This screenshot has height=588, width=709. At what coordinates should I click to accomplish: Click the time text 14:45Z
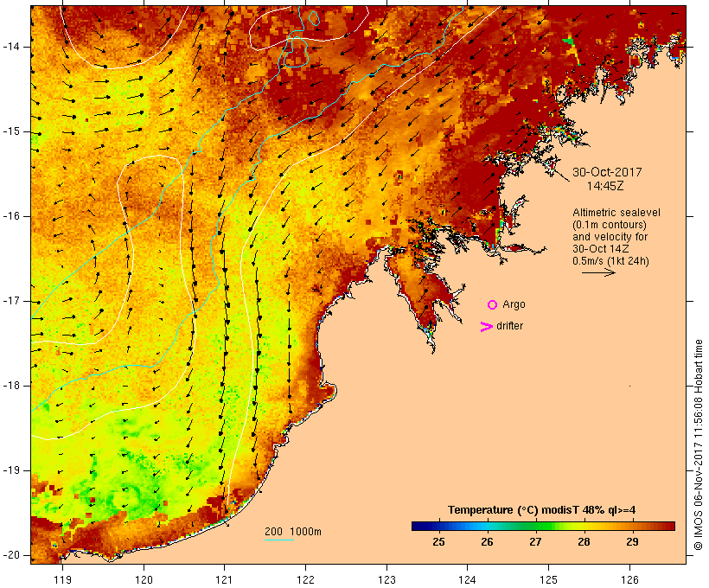(605, 186)
